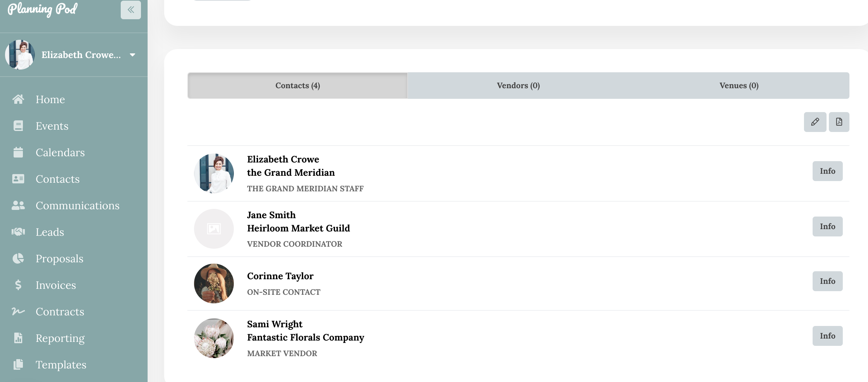Screen dimensions: 868x382
Task: Click the Sami Wright contact name
Action: 275,324
